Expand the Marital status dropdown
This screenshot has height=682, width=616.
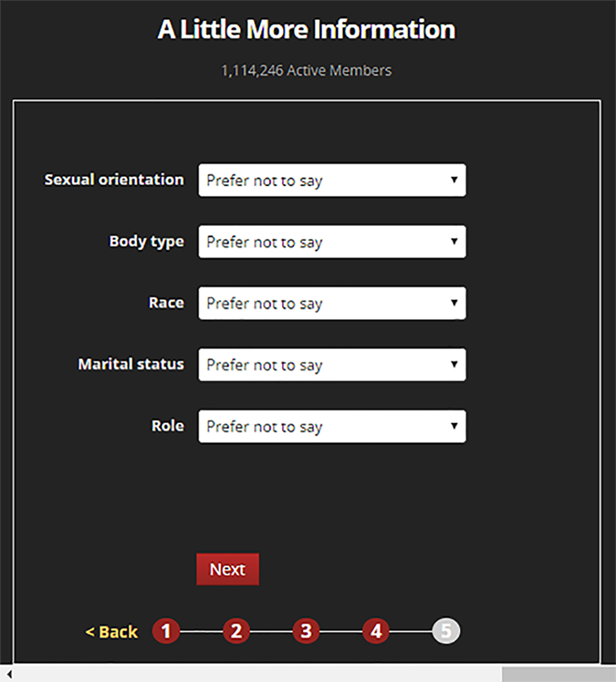click(x=332, y=365)
